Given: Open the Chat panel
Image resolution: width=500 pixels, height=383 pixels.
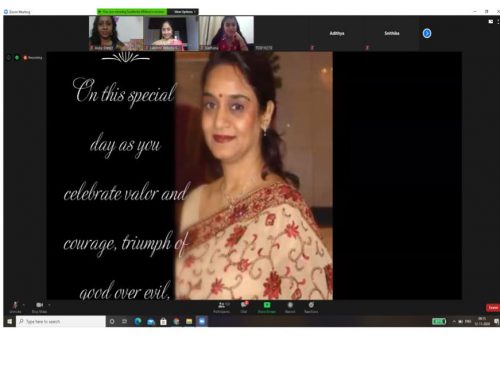Looking at the screenshot, I should (244, 307).
